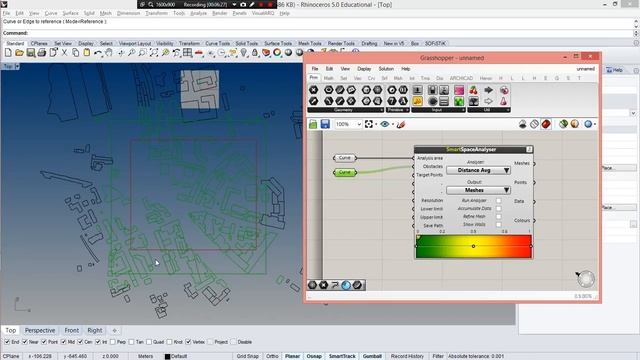
Task: Click the blue Save floppy icon in Grasshopper
Action: pos(325,124)
